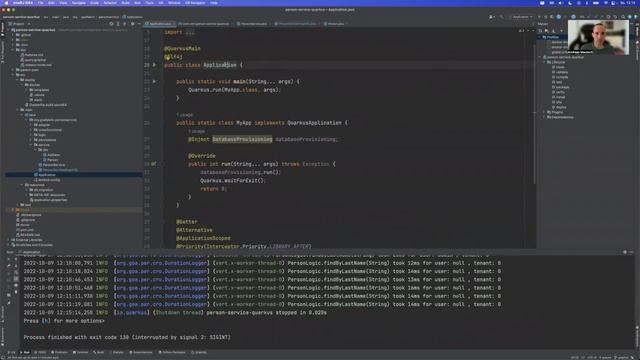Click the presenter webcam thumbnail
Image resolution: width=640 pixels, height=360 pixels.
[598, 38]
